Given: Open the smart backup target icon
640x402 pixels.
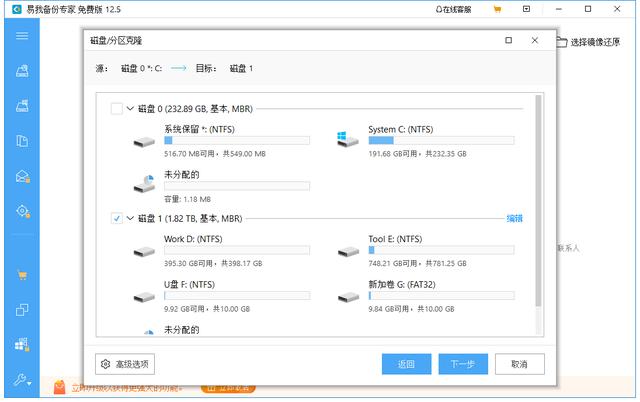Looking at the screenshot, I should coord(22,211).
